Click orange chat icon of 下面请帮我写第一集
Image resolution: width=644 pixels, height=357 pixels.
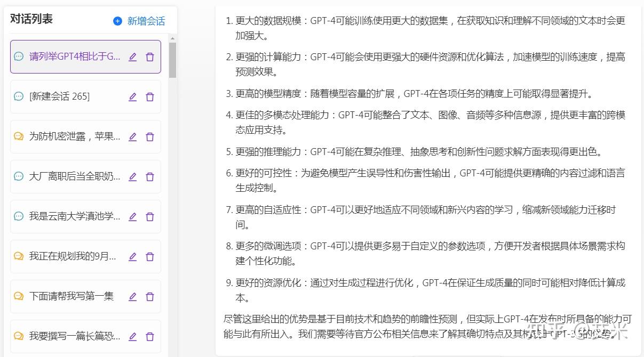click(19, 296)
